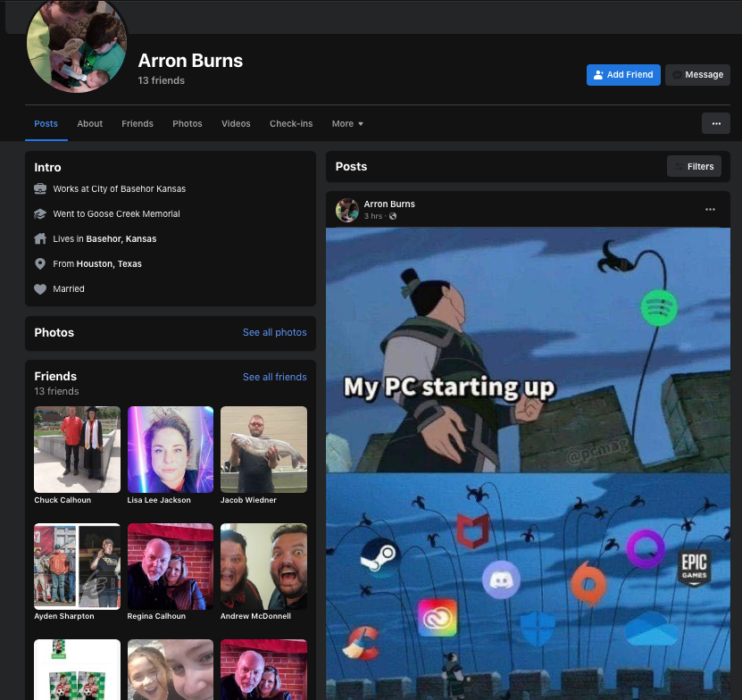Click the Jacob Wiedner name link
The image size is (742, 700).
(x=248, y=500)
